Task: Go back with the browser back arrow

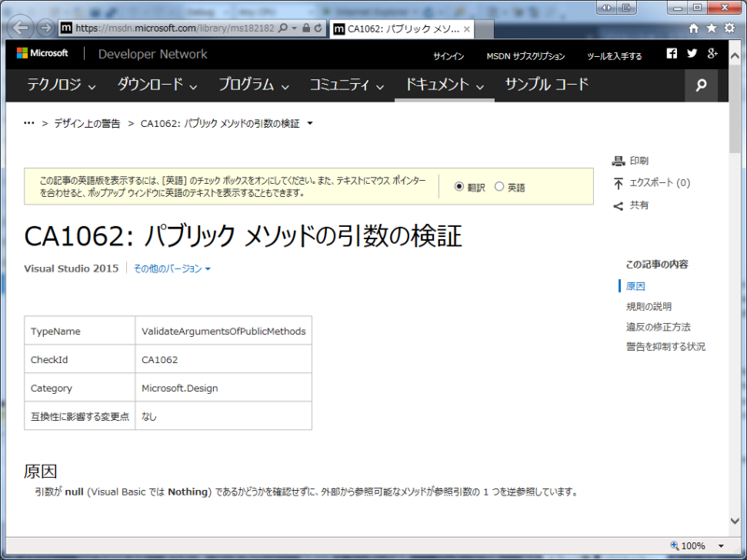Action: tap(20, 28)
